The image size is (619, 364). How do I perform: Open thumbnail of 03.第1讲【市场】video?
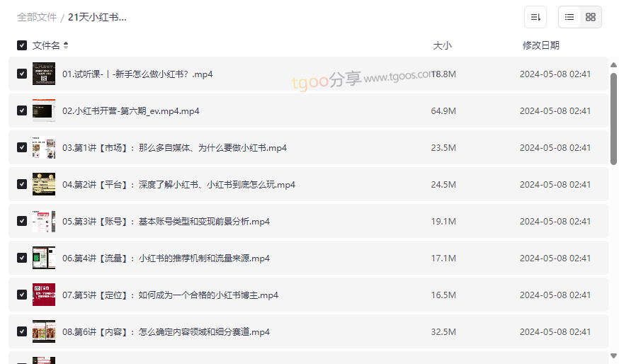44,147
